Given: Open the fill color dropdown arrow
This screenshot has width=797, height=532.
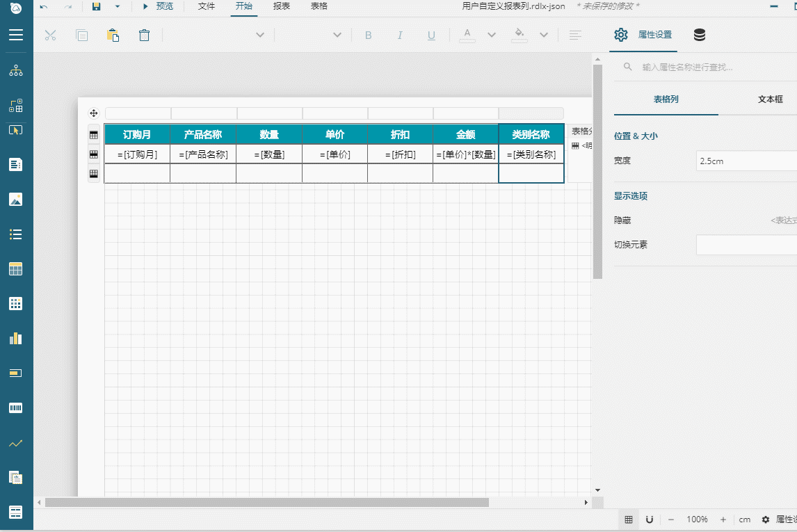Looking at the screenshot, I should tap(544, 35).
